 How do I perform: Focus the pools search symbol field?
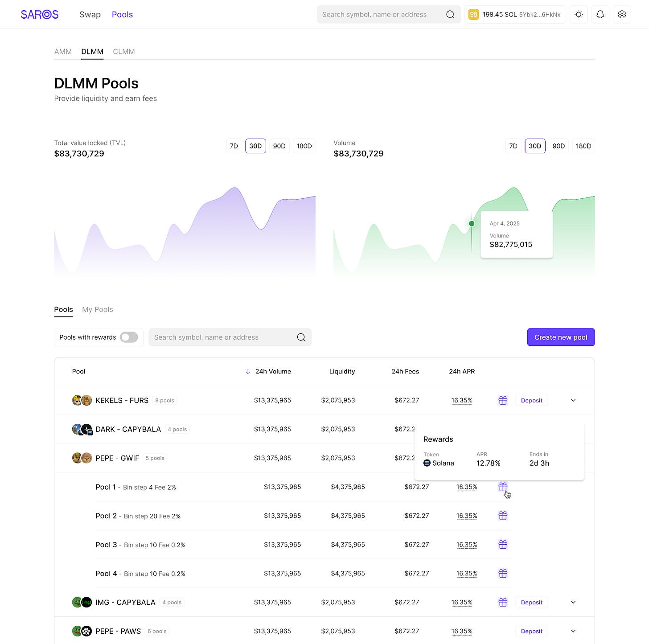(x=230, y=337)
